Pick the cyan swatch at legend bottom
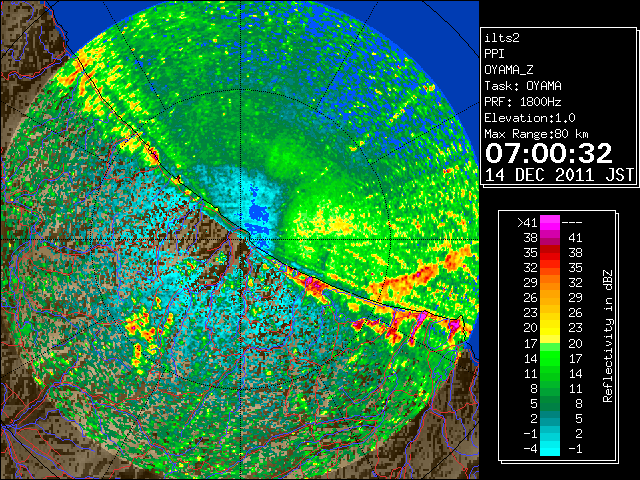 click(550, 448)
